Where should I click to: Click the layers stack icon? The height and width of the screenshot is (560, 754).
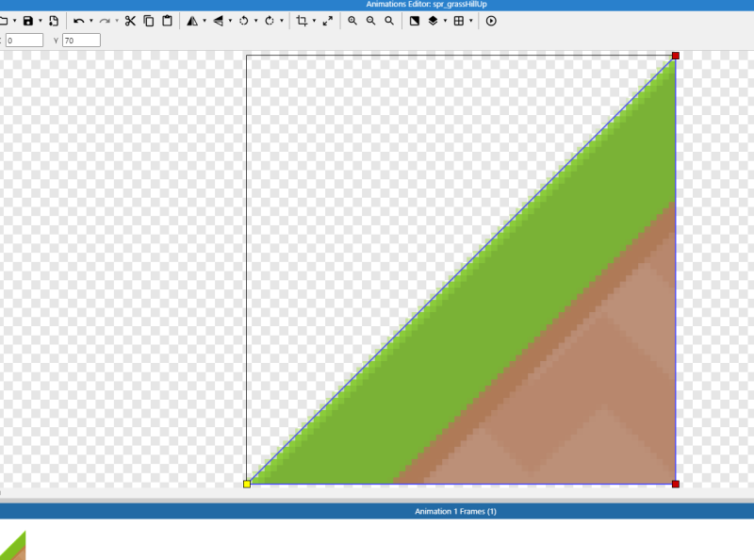[433, 21]
